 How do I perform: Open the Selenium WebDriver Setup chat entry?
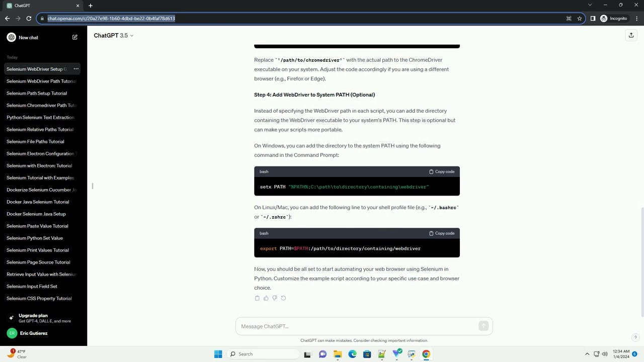pyautogui.click(x=37, y=69)
